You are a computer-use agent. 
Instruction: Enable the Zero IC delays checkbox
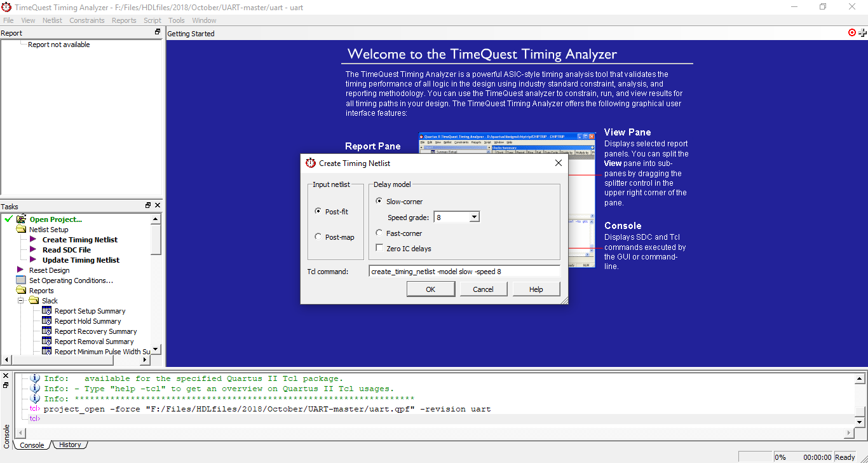[x=379, y=248]
